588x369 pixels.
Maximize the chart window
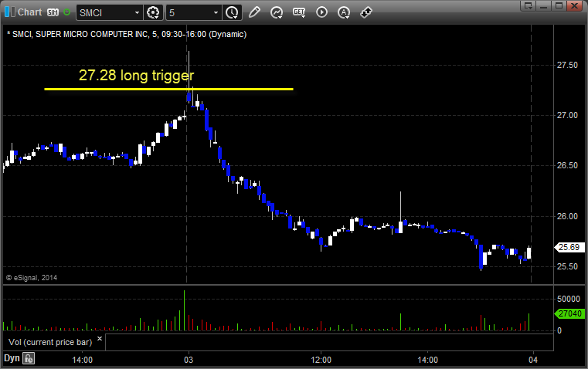coord(559,5)
